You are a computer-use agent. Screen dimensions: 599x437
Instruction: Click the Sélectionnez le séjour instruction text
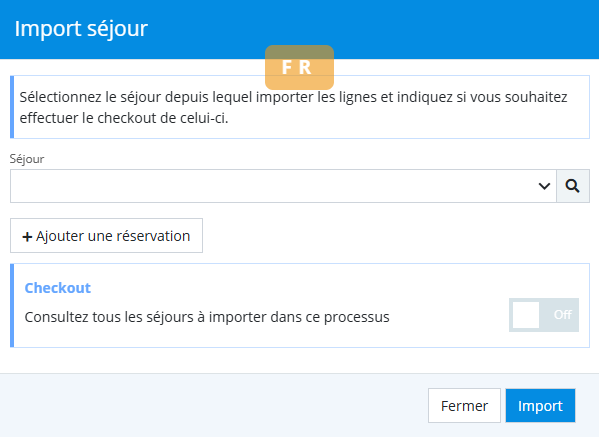coord(293,107)
